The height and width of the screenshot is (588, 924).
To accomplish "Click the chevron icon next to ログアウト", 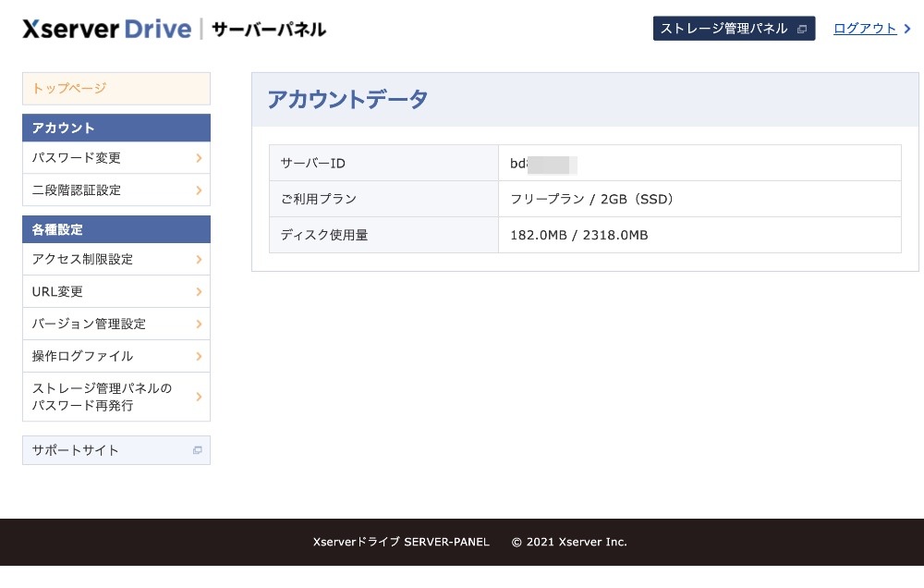I will pos(903,29).
